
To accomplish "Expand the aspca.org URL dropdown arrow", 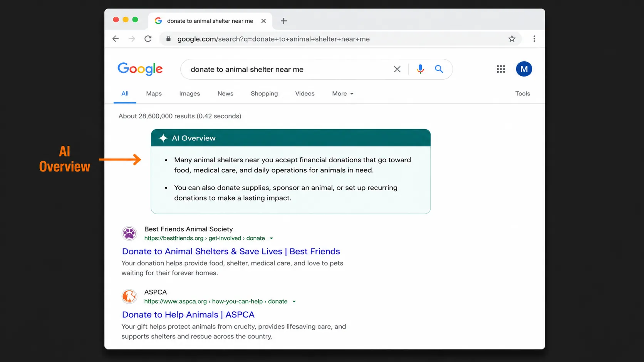I will pyautogui.click(x=294, y=302).
